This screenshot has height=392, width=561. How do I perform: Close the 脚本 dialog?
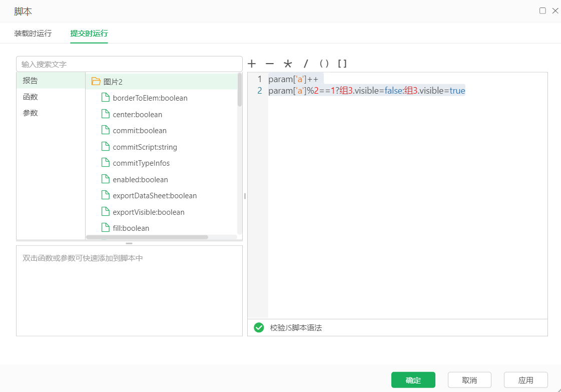point(555,11)
